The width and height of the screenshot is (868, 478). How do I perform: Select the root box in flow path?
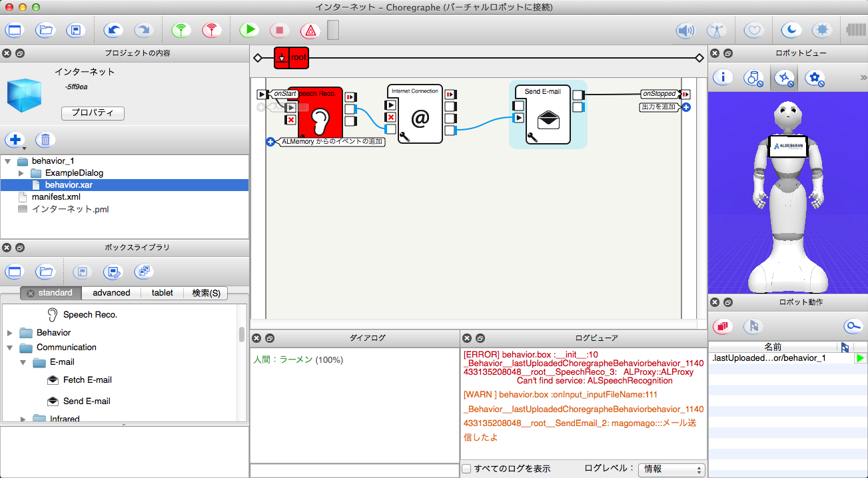pos(291,58)
